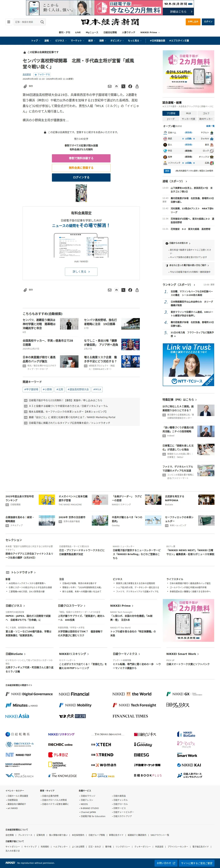Open the Myニュース menu item
Viewport: 220px width, 868px height.
coord(92,32)
